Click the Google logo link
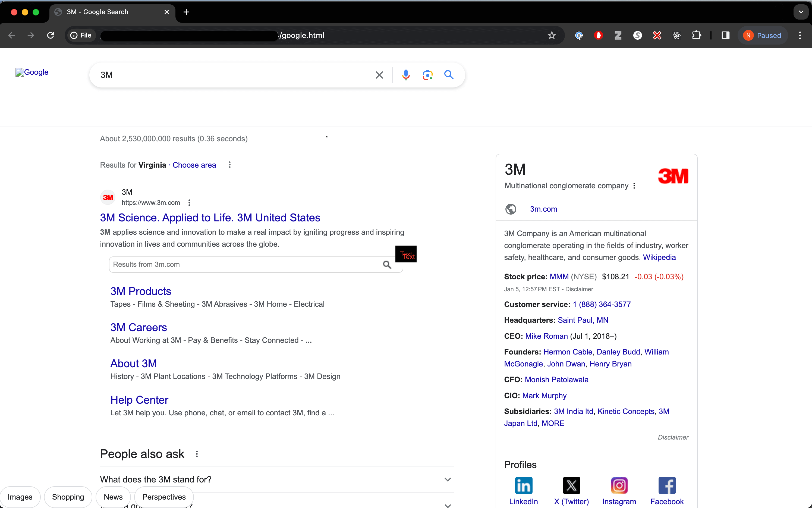The image size is (812, 508). tap(32, 72)
